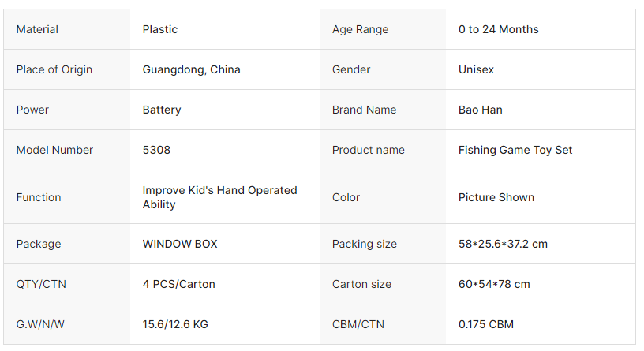The height and width of the screenshot is (351, 644).
Task: Select the Bao Han brand value
Action: click(480, 110)
